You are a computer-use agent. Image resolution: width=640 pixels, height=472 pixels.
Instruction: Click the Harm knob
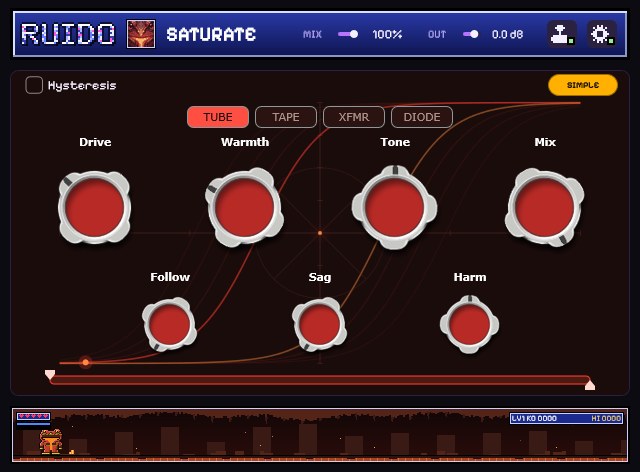click(x=469, y=325)
